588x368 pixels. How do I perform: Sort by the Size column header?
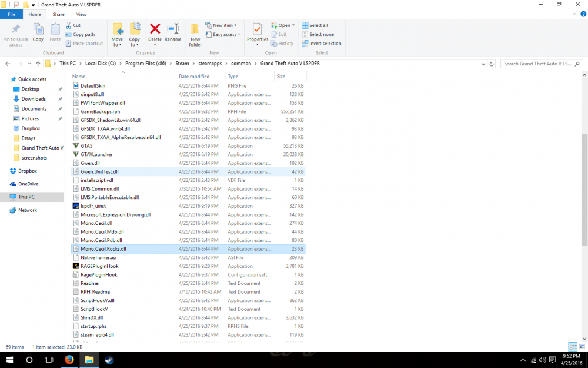[290, 76]
